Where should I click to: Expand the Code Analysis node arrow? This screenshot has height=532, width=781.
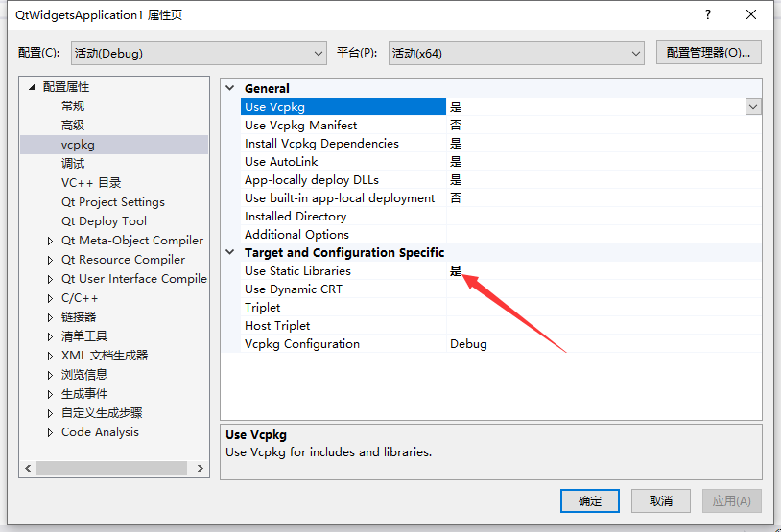tap(50, 432)
